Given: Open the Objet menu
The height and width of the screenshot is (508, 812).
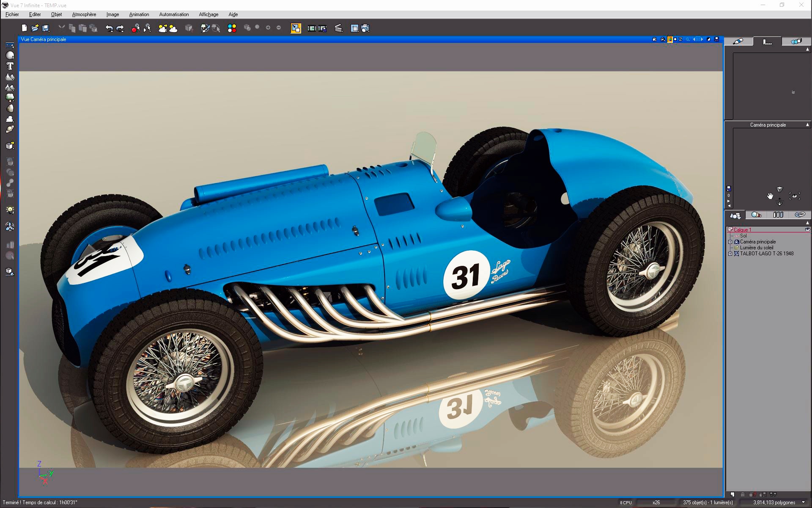Looking at the screenshot, I should [x=56, y=14].
